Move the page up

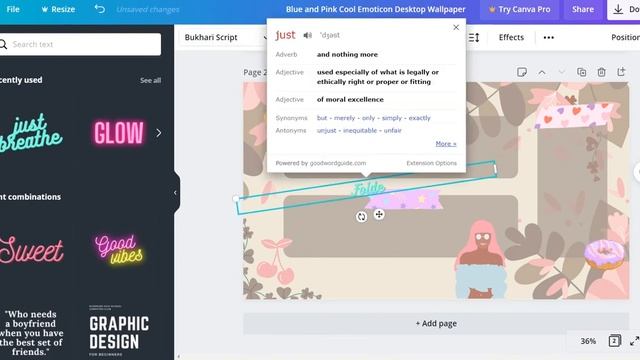(x=542, y=72)
